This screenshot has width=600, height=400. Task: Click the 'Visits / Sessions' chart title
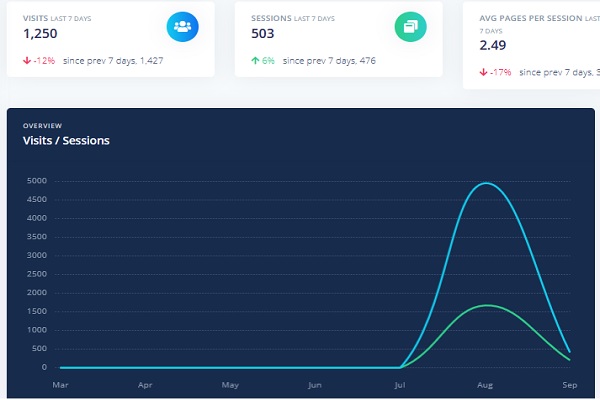(x=66, y=140)
